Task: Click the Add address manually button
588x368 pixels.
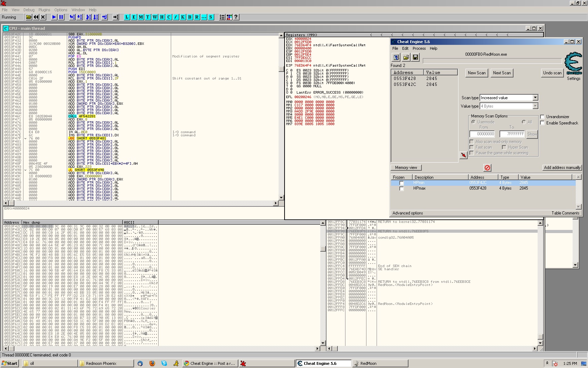Action: point(562,168)
